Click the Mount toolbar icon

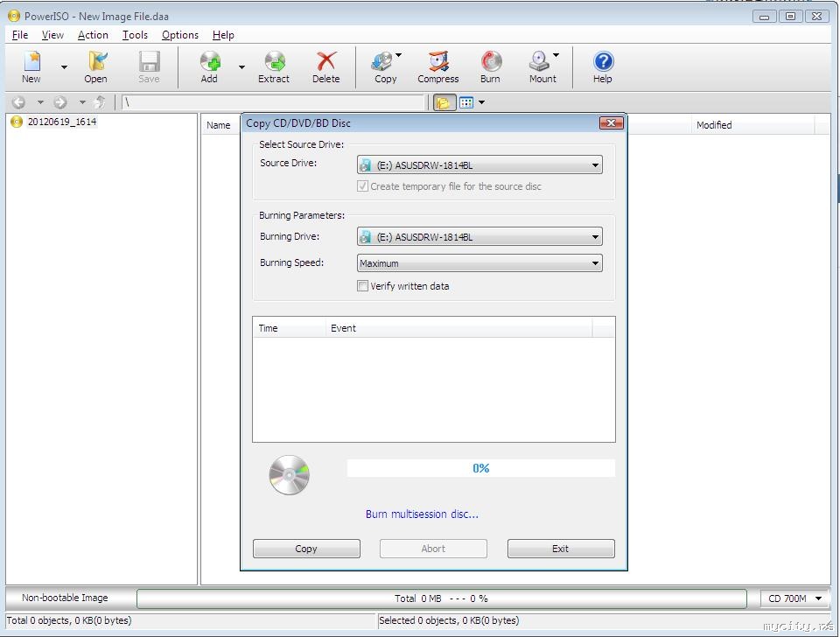pyautogui.click(x=542, y=67)
